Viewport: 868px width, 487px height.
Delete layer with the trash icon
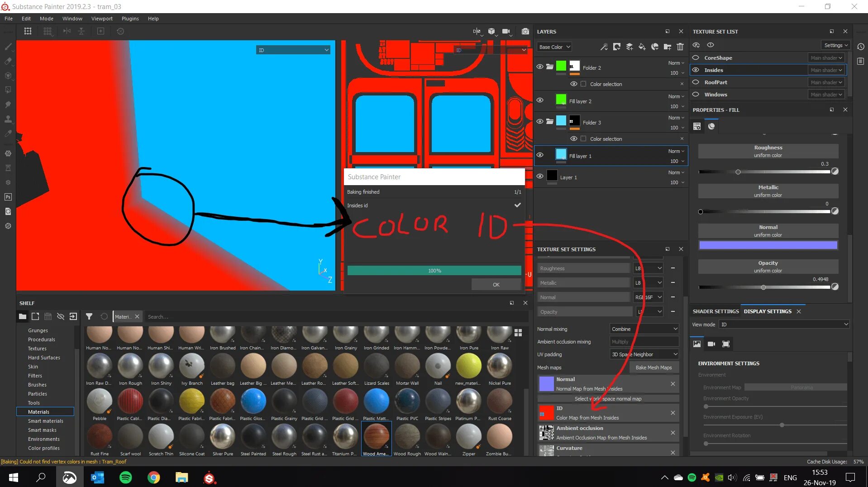click(x=680, y=47)
